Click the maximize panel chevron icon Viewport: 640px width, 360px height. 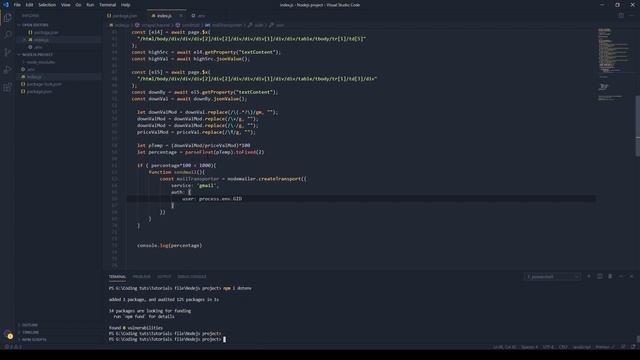pos(621,276)
